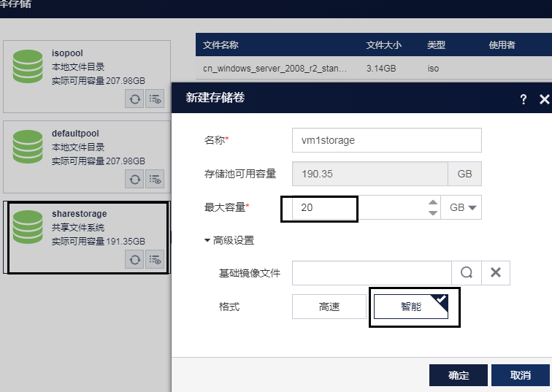Select the cn_windows_server_2008_r2 file row
The height and width of the screenshot is (392, 552).
tap(374, 69)
